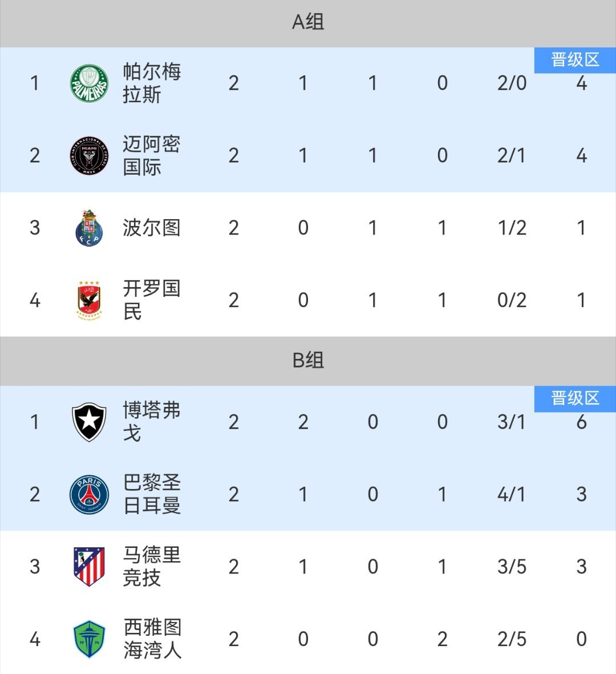
Task: Open team name 巴黎圣日耳曼
Action: click(152, 494)
